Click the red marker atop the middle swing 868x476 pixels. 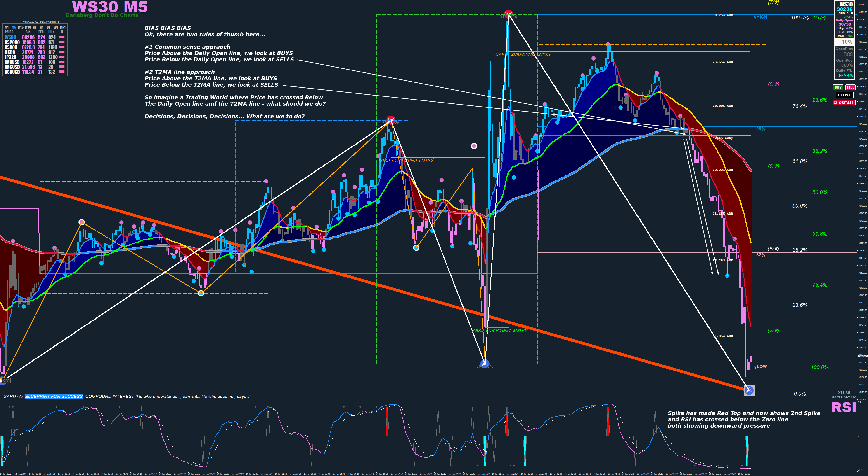pyautogui.click(x=390, y=120)
